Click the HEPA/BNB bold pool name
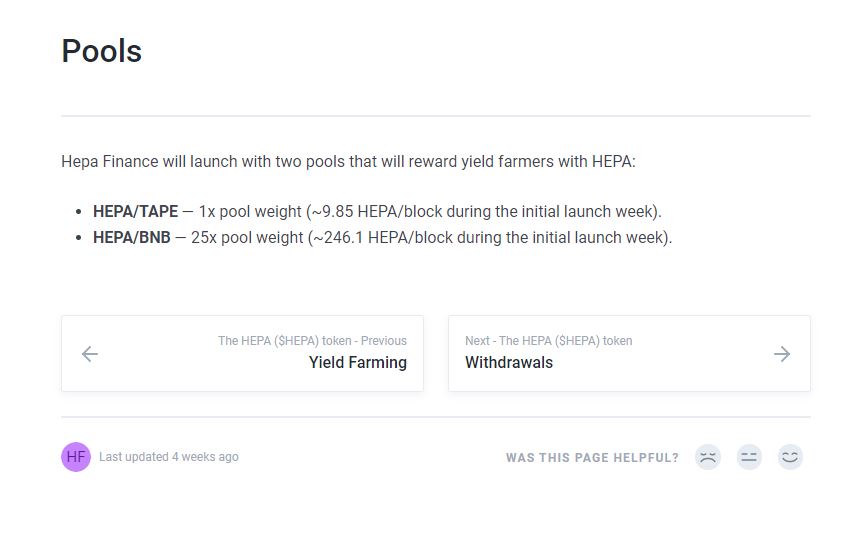Screen dimensions: 859x552 [131, 238]
